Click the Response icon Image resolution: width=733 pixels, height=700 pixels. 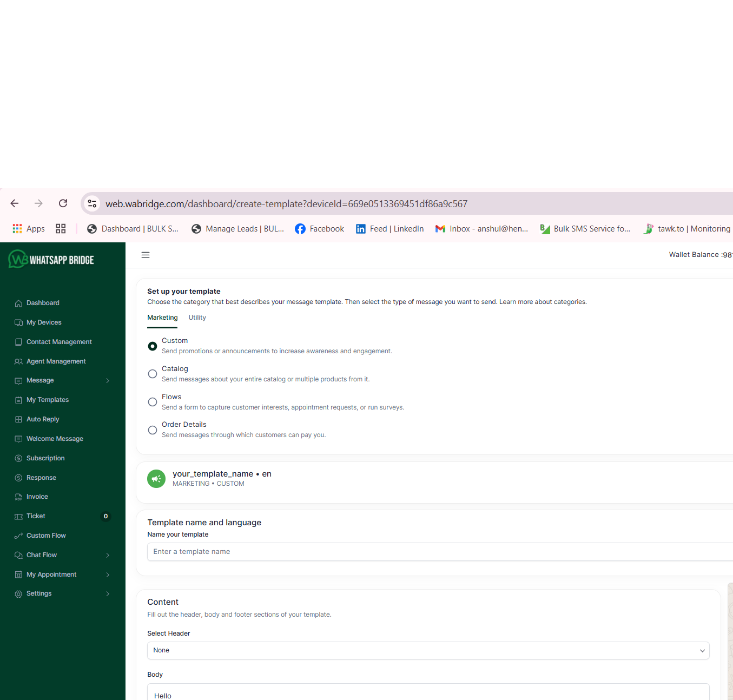[x=18, y=478]
